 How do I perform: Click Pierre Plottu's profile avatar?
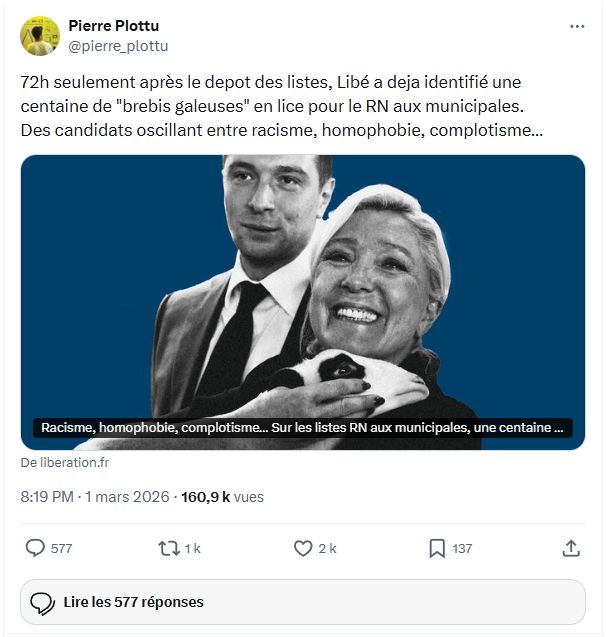point(39,35)
